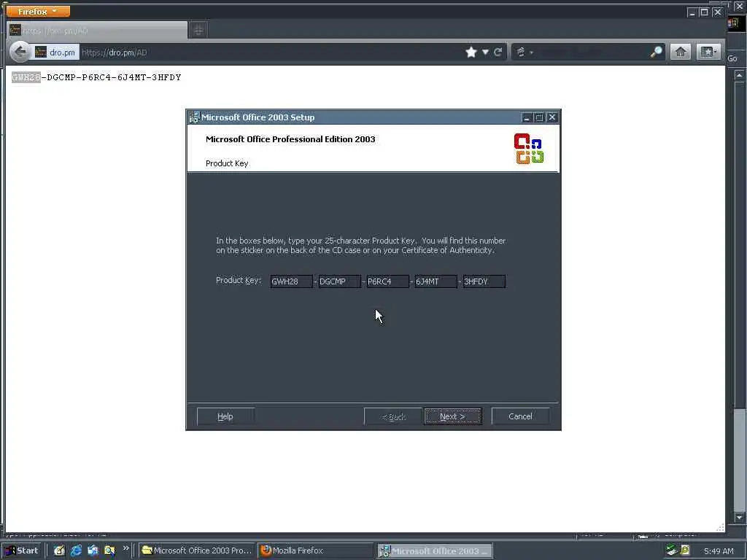Click the 5:49 AM taskbar clock
747x560 pixels.
tap(719, 551)
